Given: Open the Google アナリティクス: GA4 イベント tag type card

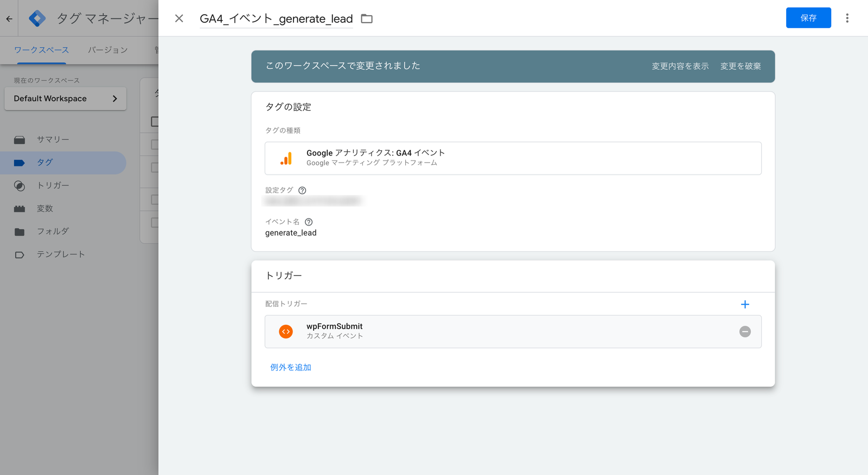Looking at the screenshot, I should [x=513, y=158].
